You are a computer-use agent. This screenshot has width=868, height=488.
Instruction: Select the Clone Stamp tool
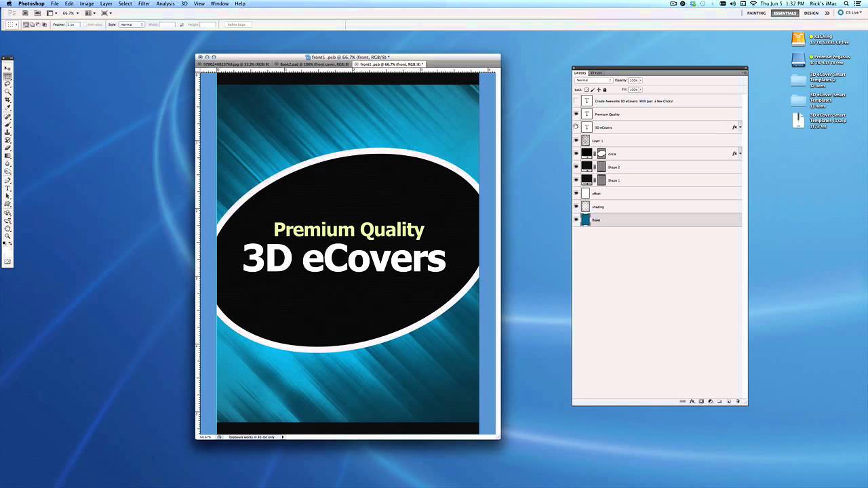click(x=8, y=131)
